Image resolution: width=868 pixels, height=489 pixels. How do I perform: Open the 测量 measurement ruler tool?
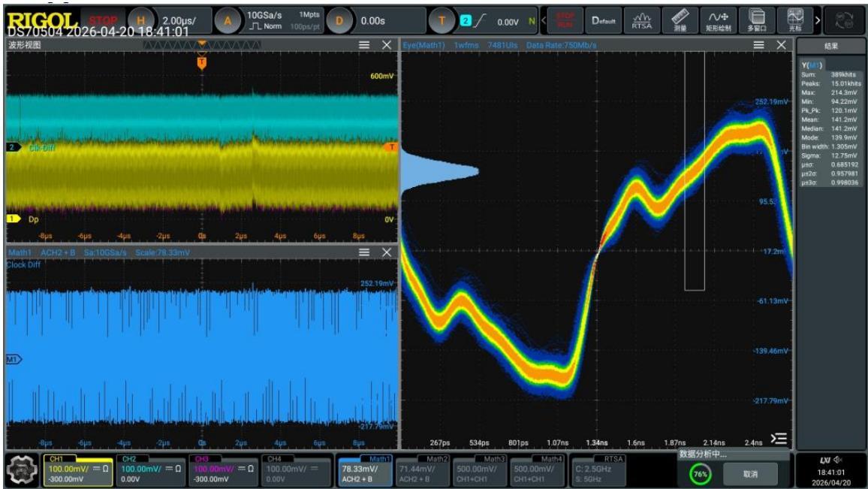pyautogui.click(x=680, y=20)
